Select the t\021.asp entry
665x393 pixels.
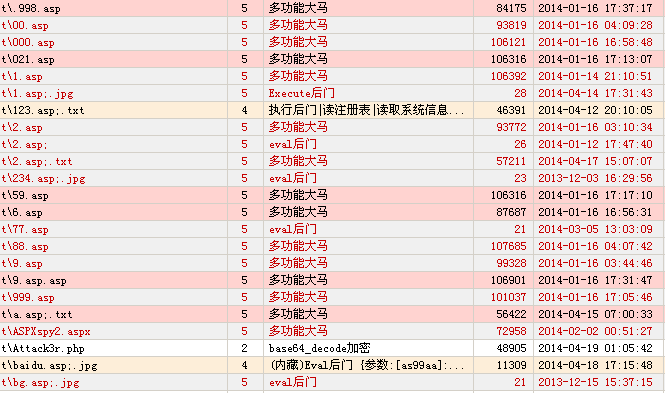(28, 59)
